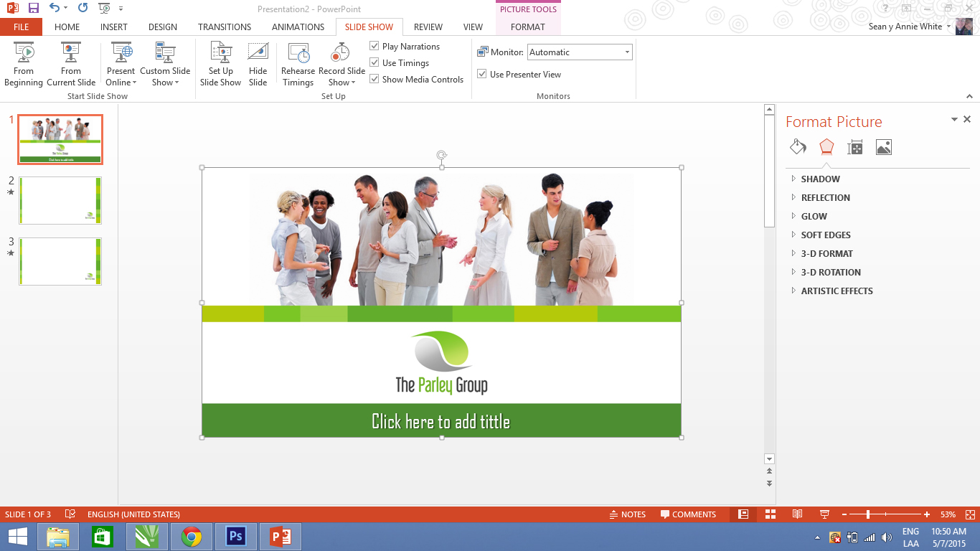Expand the ARTISTIC EFFECTS section
Screen dimensions: 980x551
(837, 291)
